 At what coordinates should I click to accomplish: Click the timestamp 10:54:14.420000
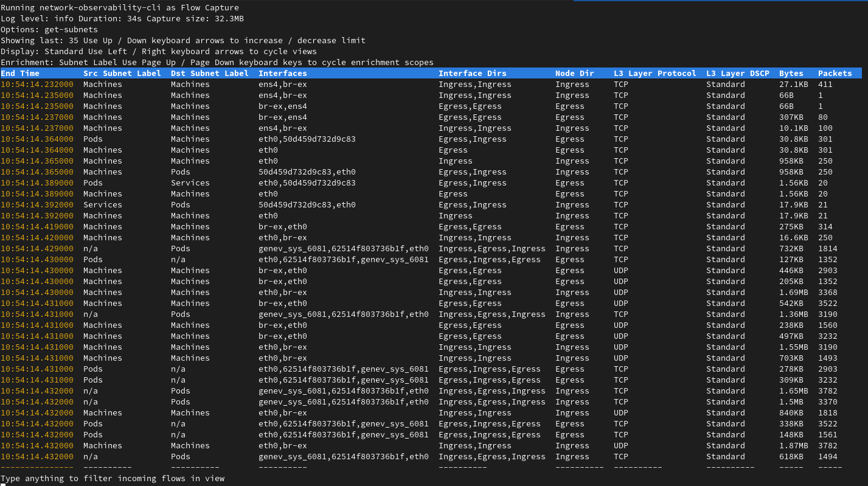(x=37, y=237)
